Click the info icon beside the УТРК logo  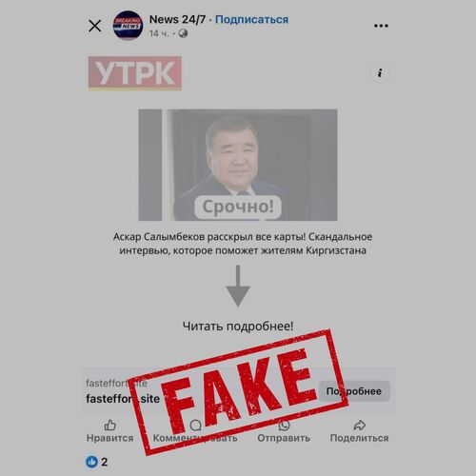[380, 73]
